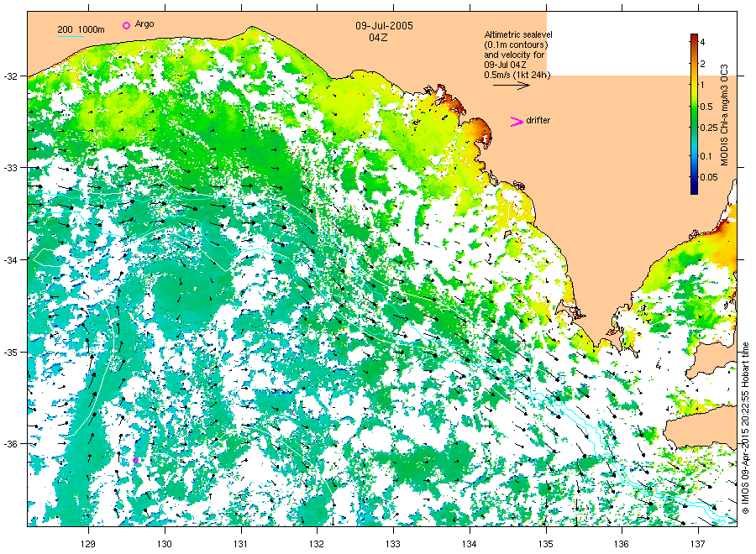This screenshot has height=554, width=756.
Task: Click the 'Argo' legend text
Action: [x=144, y=24]
